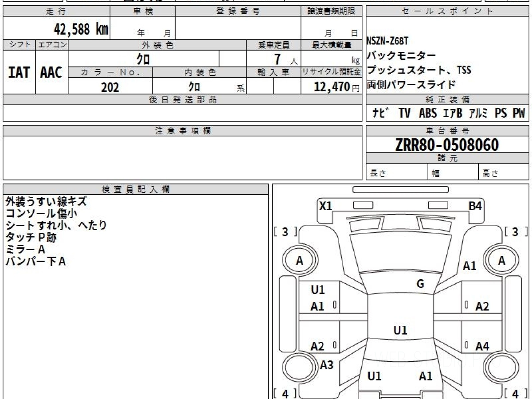Click the color number 202 field
Image resolution: width=532 pixels, height=399 pixels.
(110, 87)
